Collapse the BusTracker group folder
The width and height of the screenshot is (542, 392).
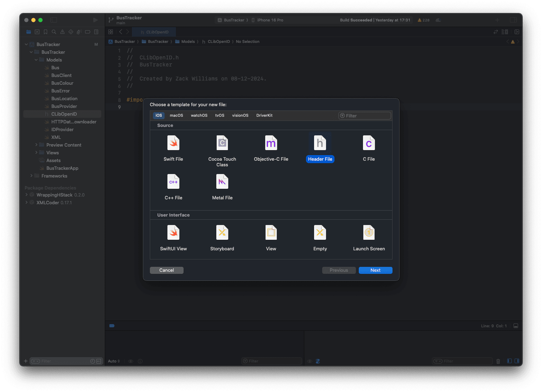31,52
